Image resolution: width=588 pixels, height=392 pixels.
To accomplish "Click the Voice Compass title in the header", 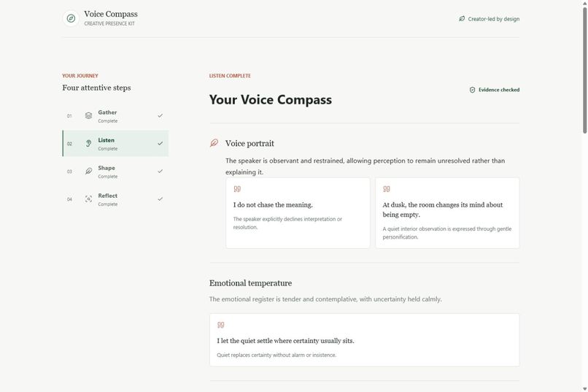I will [x=111, y=14].
